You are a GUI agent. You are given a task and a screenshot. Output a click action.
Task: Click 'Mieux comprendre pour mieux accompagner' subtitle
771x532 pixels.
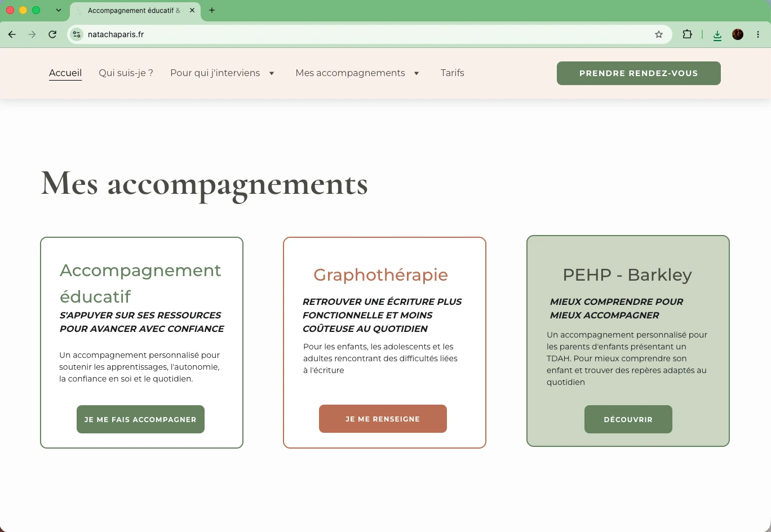coord(617,308)
